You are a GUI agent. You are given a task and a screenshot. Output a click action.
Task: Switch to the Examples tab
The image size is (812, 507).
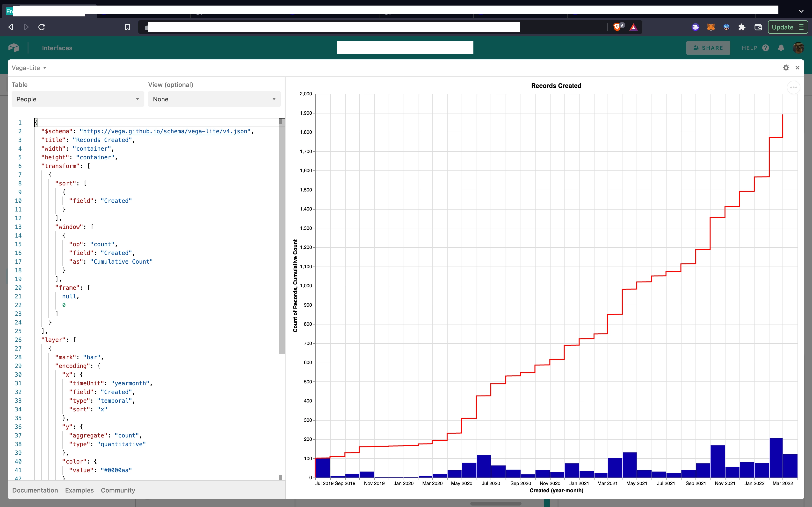pos(79,490)
